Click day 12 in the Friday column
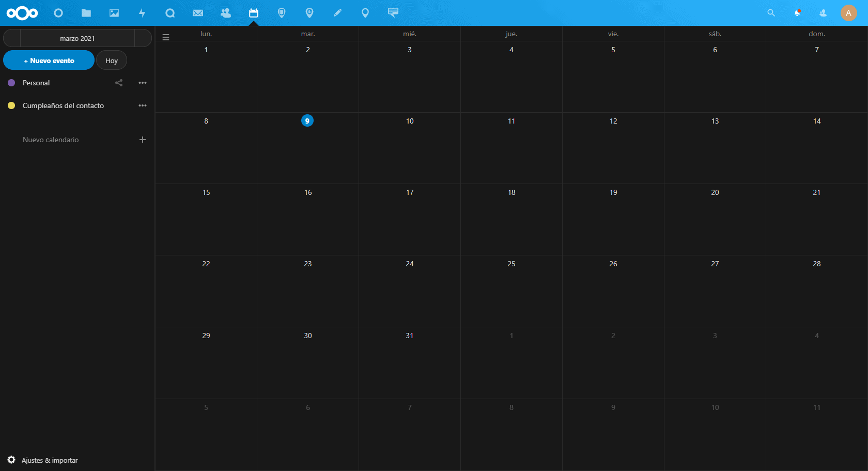Screen dimensions: 868x471 pyautogui.click(x=613, y=121)
